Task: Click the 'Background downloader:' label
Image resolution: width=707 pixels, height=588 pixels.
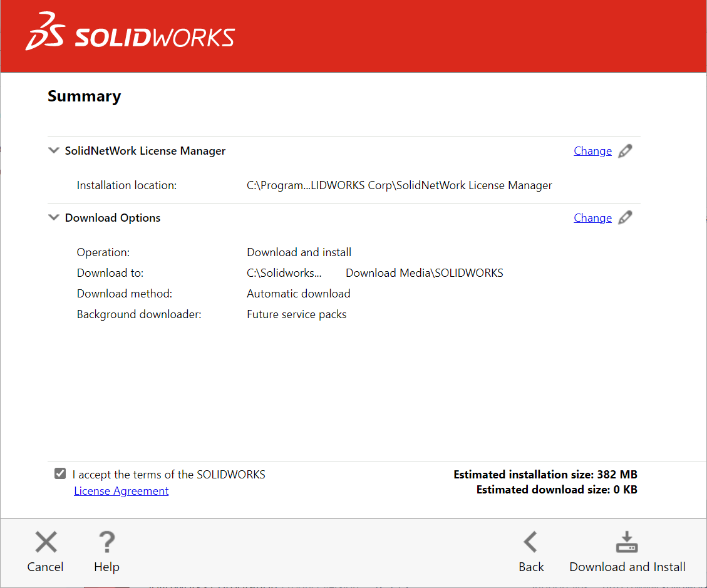Action: click(139, 314)
